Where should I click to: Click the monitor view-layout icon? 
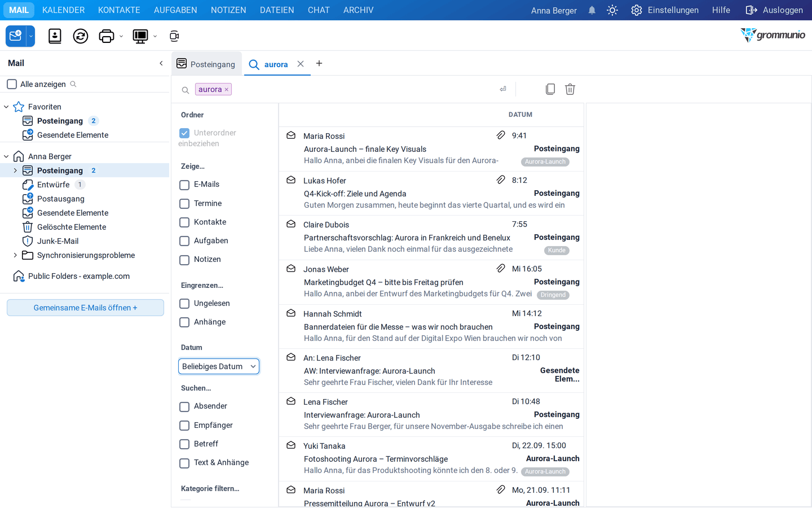(140, 36)
